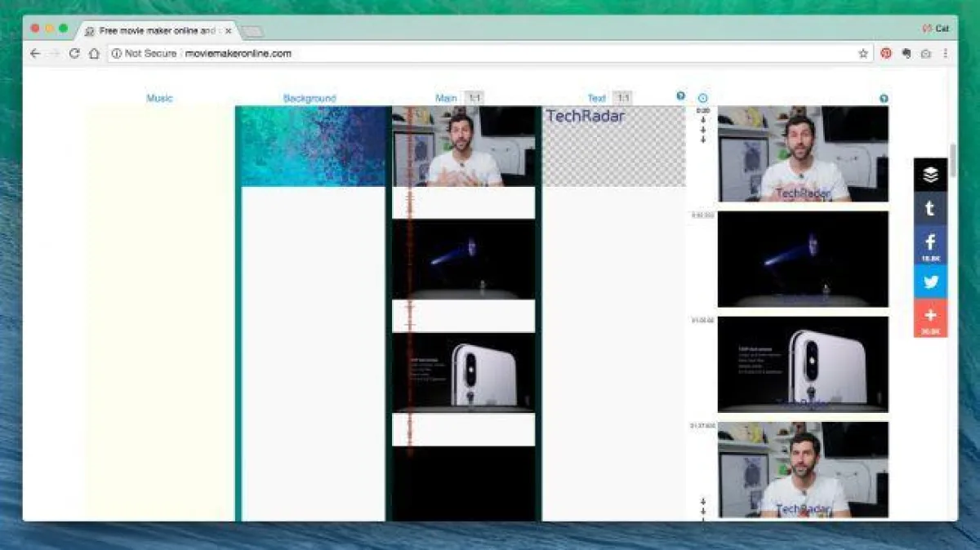Toggle the 1:1 ratio button beside Text
The width and height of the screenshot is (980, 550).
pyautogui.click(x=622, y=98)
